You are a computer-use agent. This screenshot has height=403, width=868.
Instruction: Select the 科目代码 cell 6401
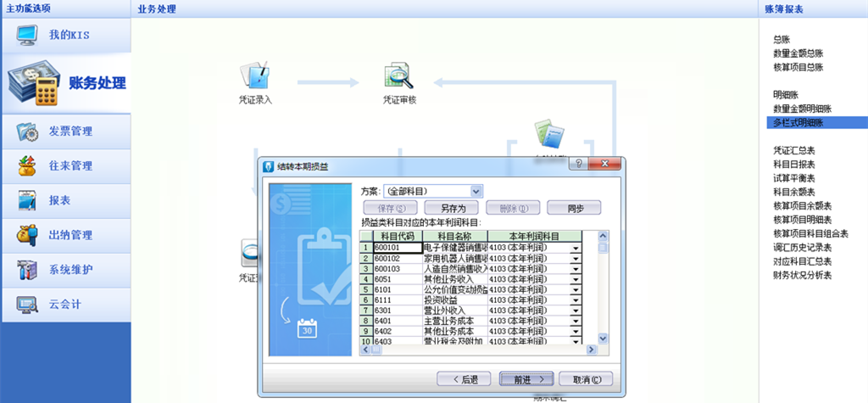point(398,321)
